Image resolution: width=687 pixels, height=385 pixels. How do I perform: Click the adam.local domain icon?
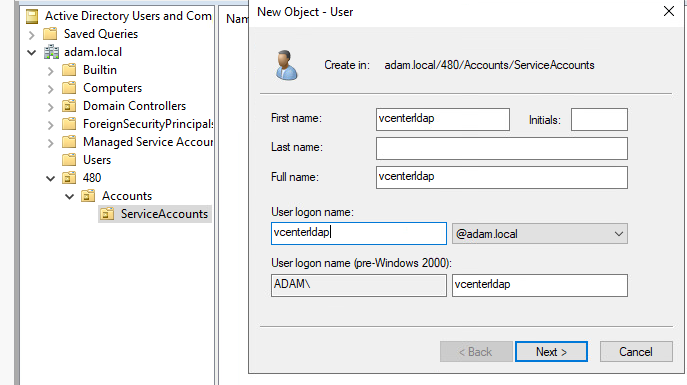click(51, 52)
